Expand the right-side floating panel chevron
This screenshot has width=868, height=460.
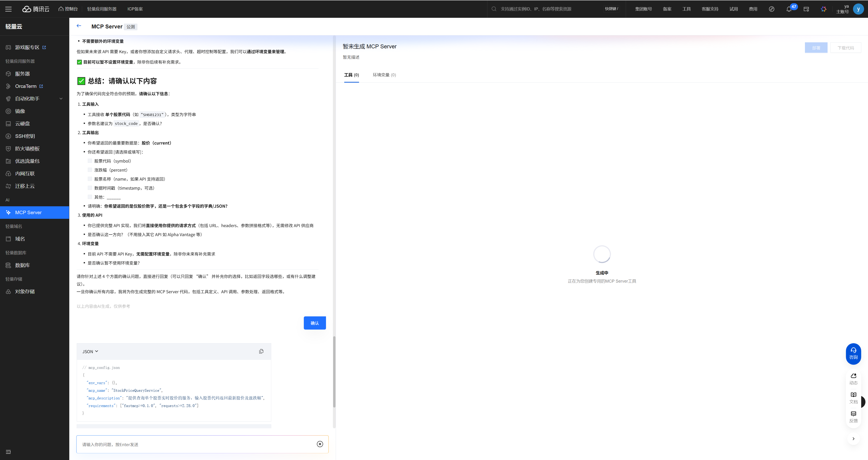coord(853,439)
